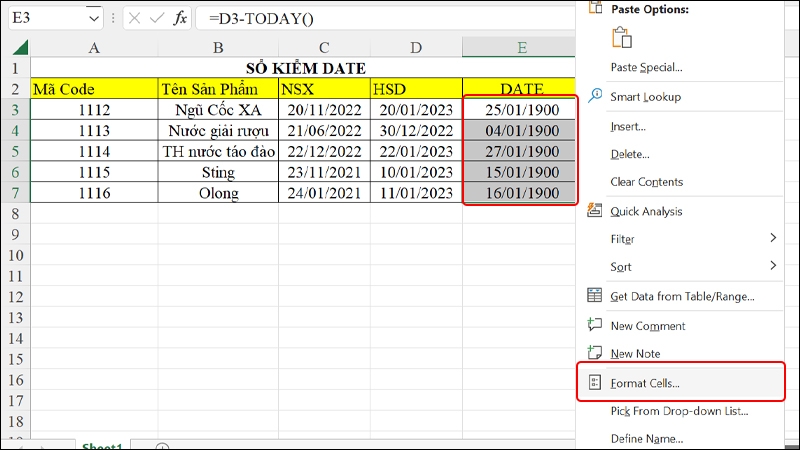Image resolution: width=800 pixels, height=450 pixels.
Task: Click the New Comment icon
Action: [594, 324]
